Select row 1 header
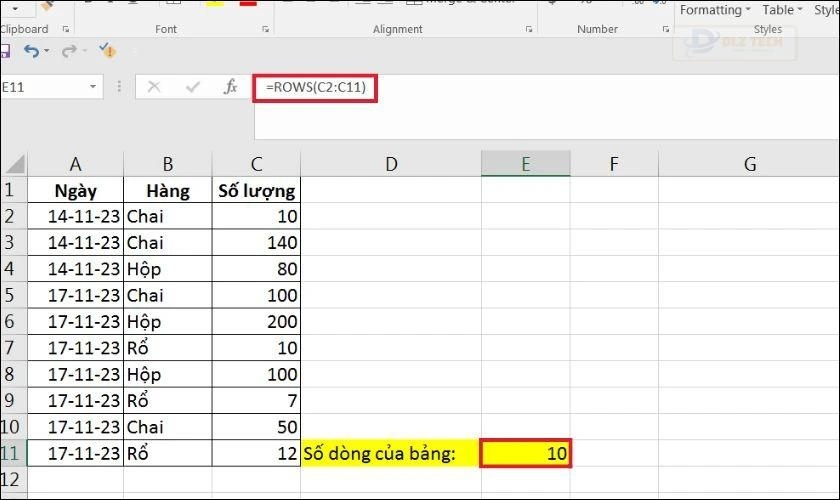Image resolution: width=840 pixels, height=500 pixels. [x=13, y=190]
